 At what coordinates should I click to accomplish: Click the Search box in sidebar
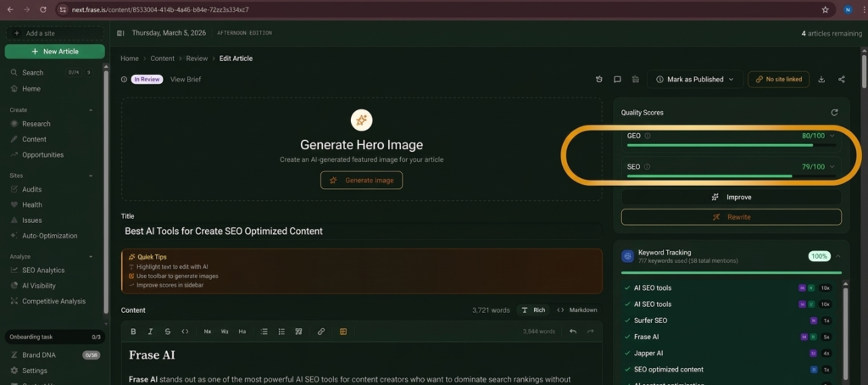pos(53,73)
